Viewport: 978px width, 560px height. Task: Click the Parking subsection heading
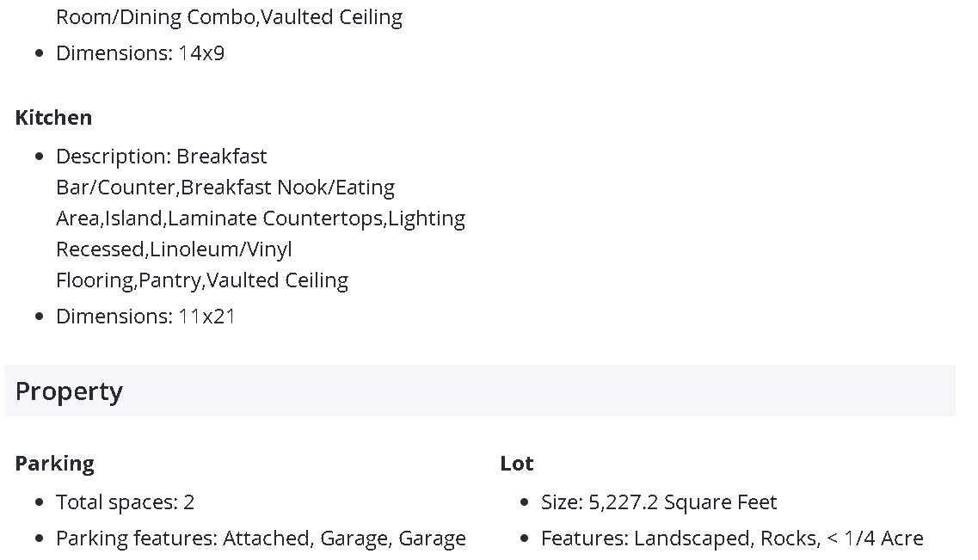pyautogui.click(x=54, y=463)
